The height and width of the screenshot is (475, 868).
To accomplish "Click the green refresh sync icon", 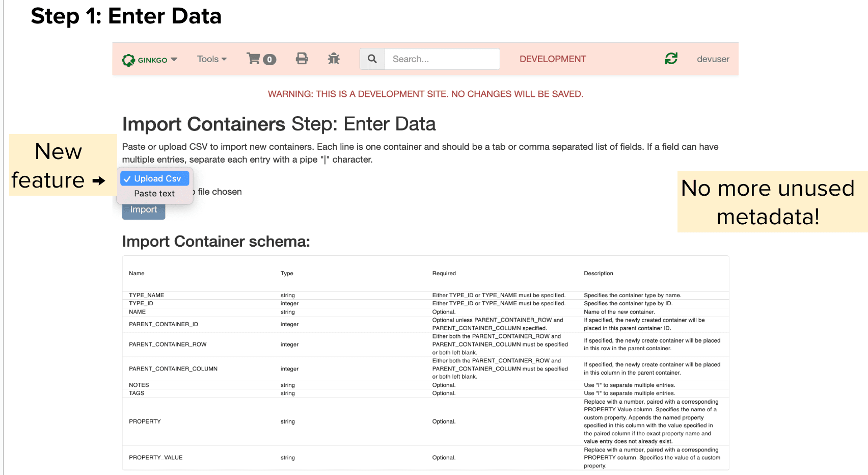I will coord(671,59).
